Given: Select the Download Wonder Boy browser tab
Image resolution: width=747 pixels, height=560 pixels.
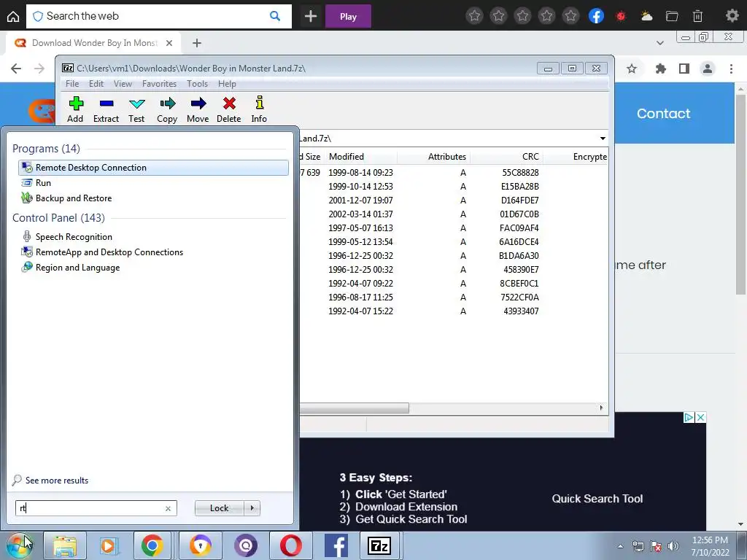Looking at the screenshot, I should [x=93, y=43].
